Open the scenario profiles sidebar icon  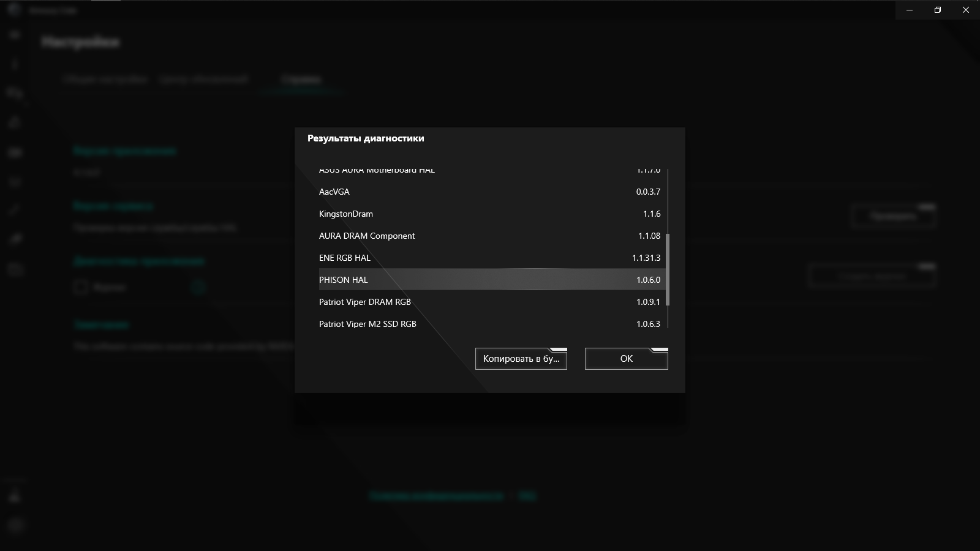click(x=13, y=122)
